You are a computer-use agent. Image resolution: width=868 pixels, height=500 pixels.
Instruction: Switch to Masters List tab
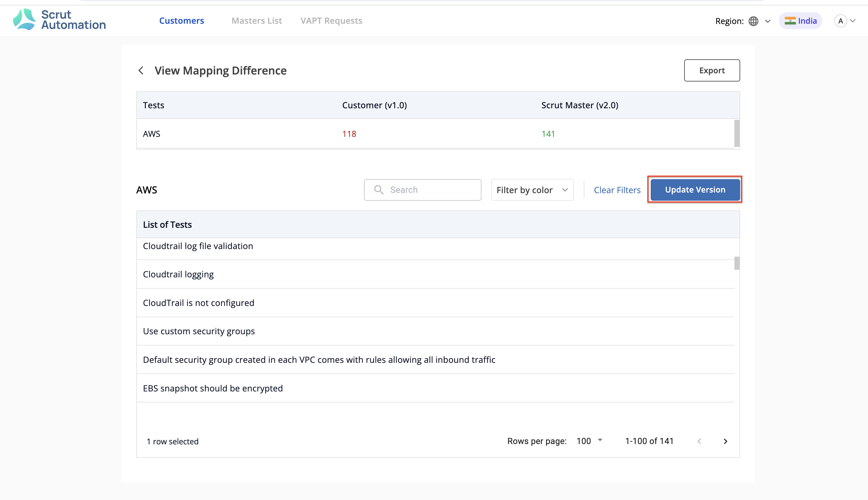click(257, 21)
